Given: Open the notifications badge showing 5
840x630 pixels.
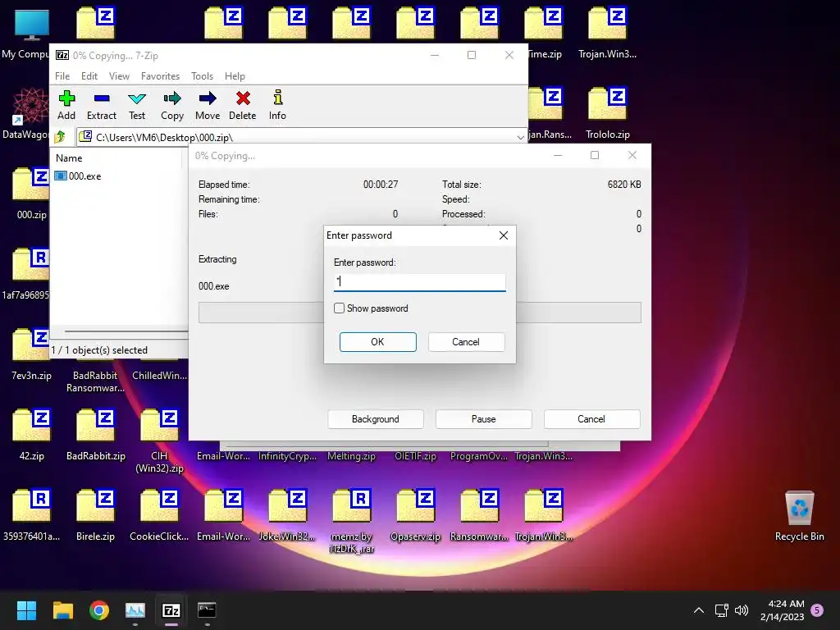Looking at the screenshot, I should [817, 610].
